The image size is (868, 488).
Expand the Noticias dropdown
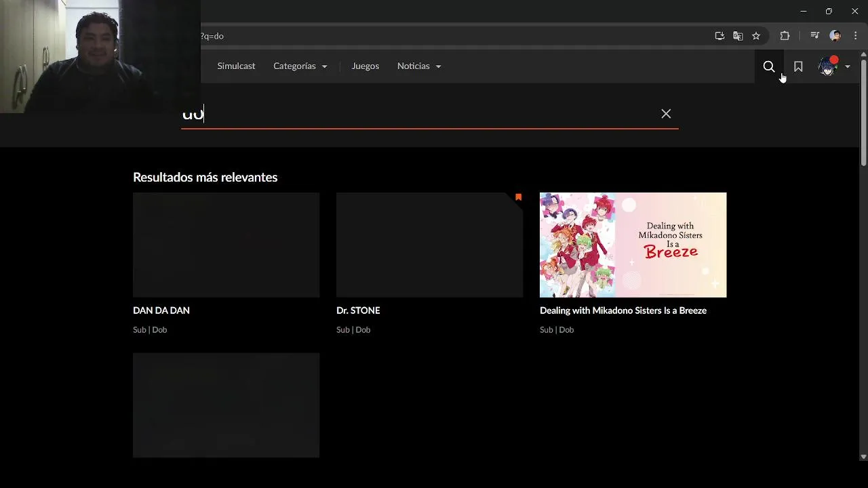point(419,66)
